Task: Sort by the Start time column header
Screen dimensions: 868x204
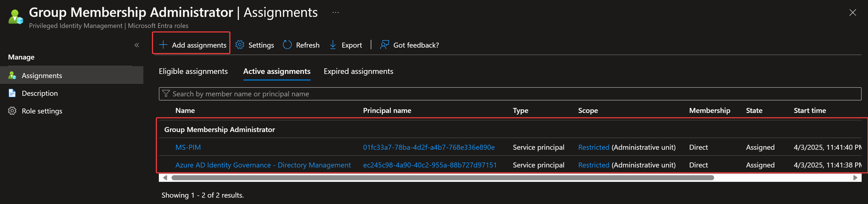Action: pos(809,110)
